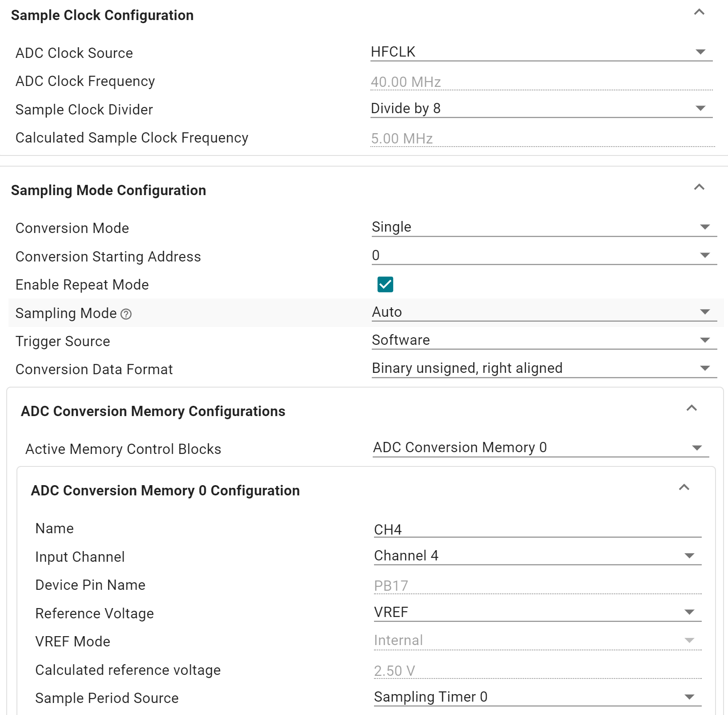Select the Trigger Source dropdown
The height and width of the screenshot is (715, 728).
pos(544,340)
